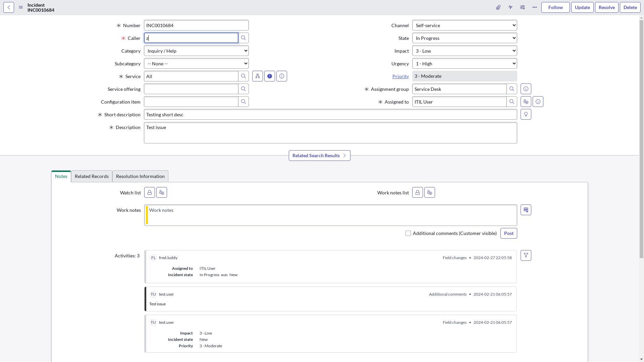The width and height of the screenshot is (644, 362).
Task: Click the Work notes list lock icon
Action: pos(418,192)
